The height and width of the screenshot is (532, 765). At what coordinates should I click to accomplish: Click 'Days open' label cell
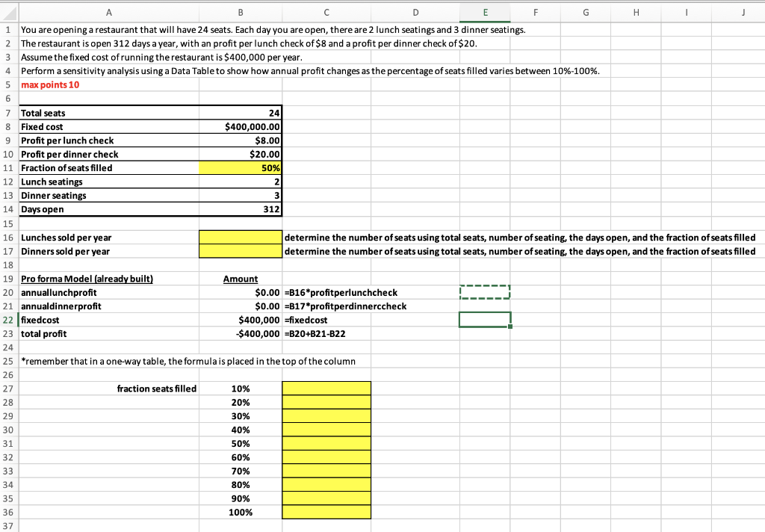pyautogui.click(x=109, y=209)
